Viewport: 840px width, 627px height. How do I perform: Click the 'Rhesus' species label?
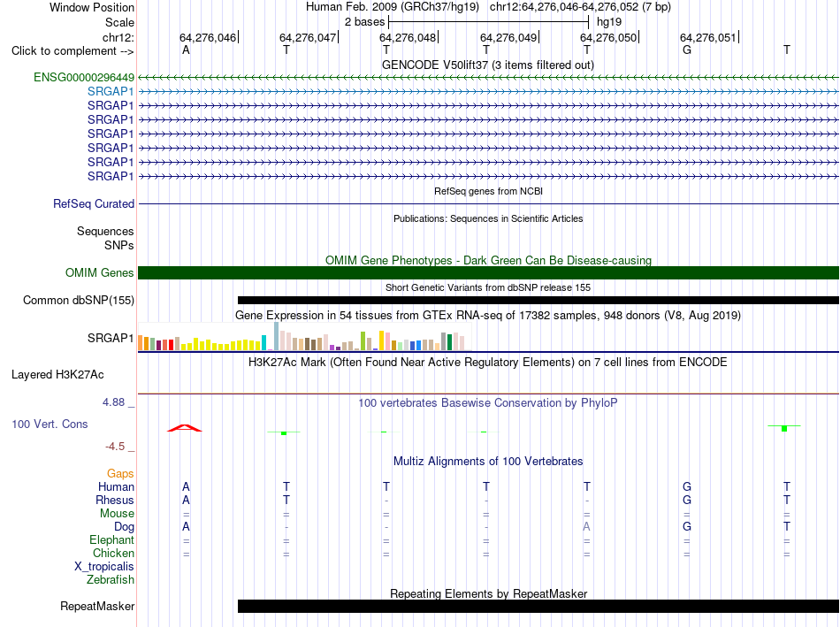pyautogui.click(x=115, y=500)
